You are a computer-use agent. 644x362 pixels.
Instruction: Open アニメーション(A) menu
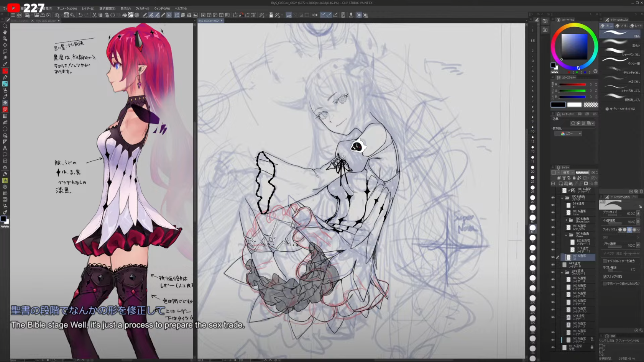(67, 8)
